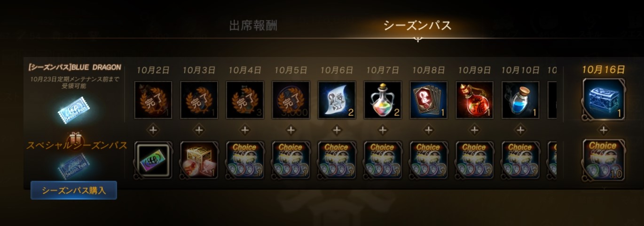644x226 pixels.
Task: Select the October 8 Choice box reward
Action: (429, 160)
